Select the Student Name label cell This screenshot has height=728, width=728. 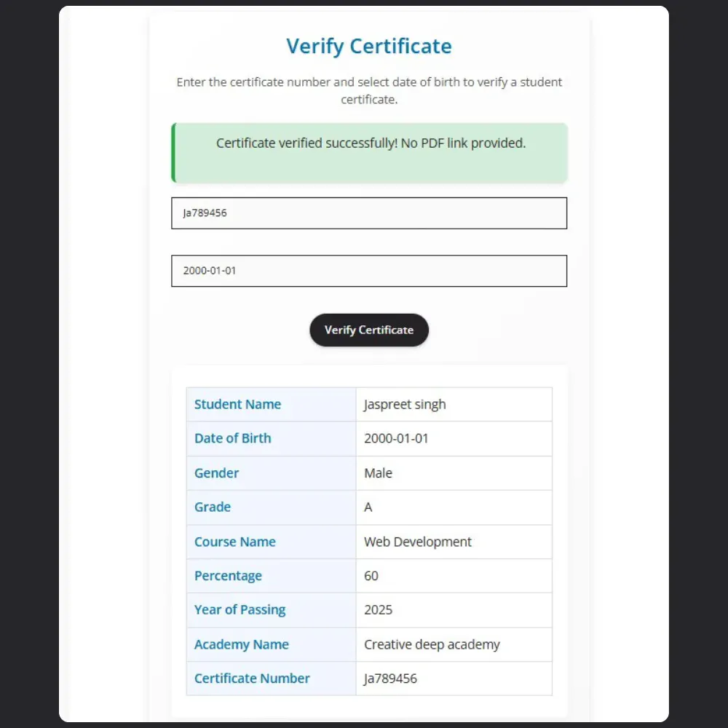click(x=271, y=404)
